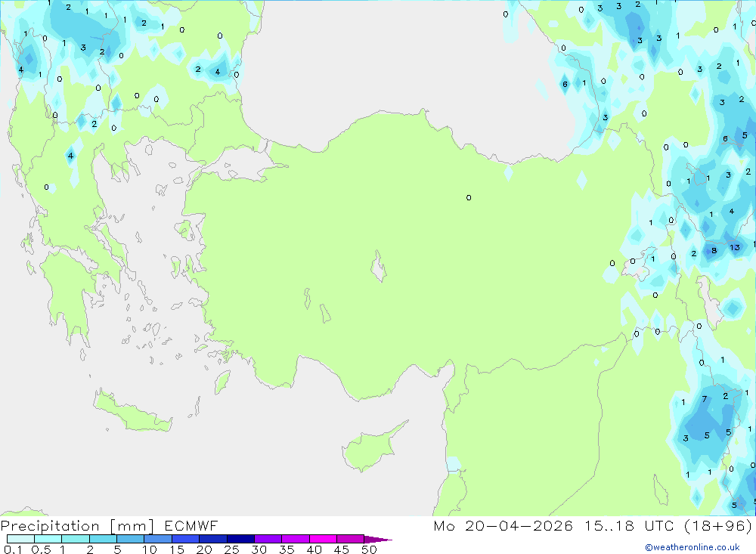Click the legend label '20'
The height and width of the screenshot is (554, 756).
pyautogui.click(x=204, y=549)
